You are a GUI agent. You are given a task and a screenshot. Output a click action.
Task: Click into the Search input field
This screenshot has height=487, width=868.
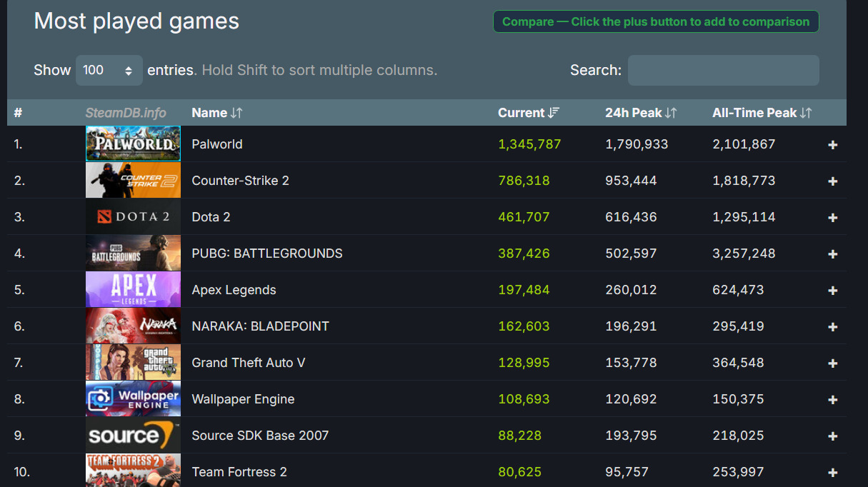point(723,70)
